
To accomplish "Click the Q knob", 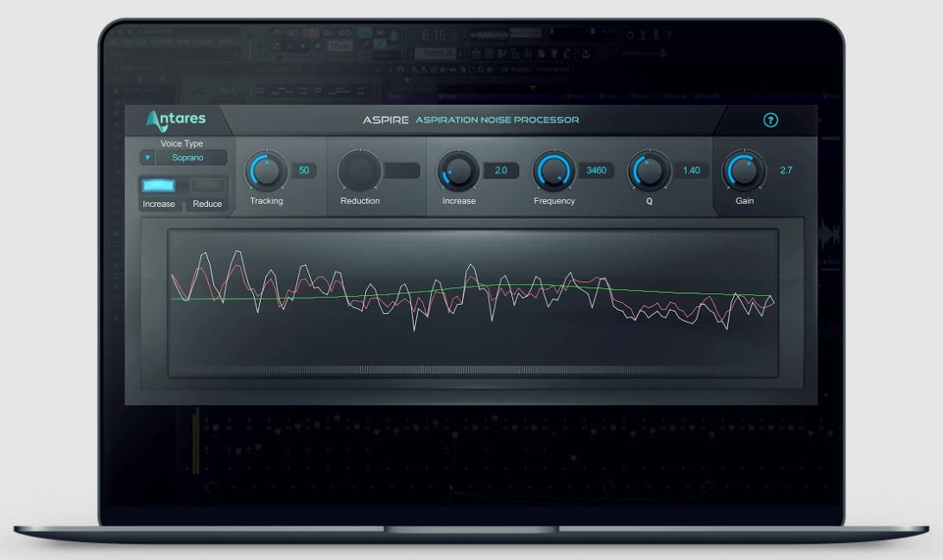I will (x=649, y=171).
